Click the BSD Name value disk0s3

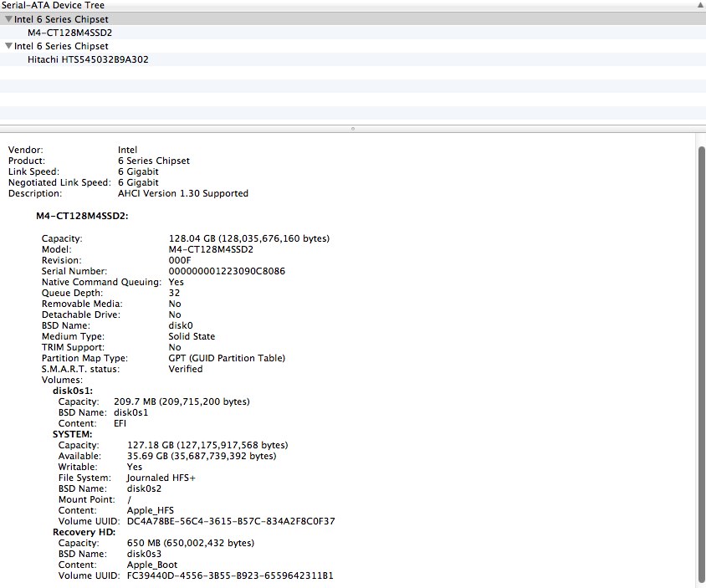click(x=144, y=555)
